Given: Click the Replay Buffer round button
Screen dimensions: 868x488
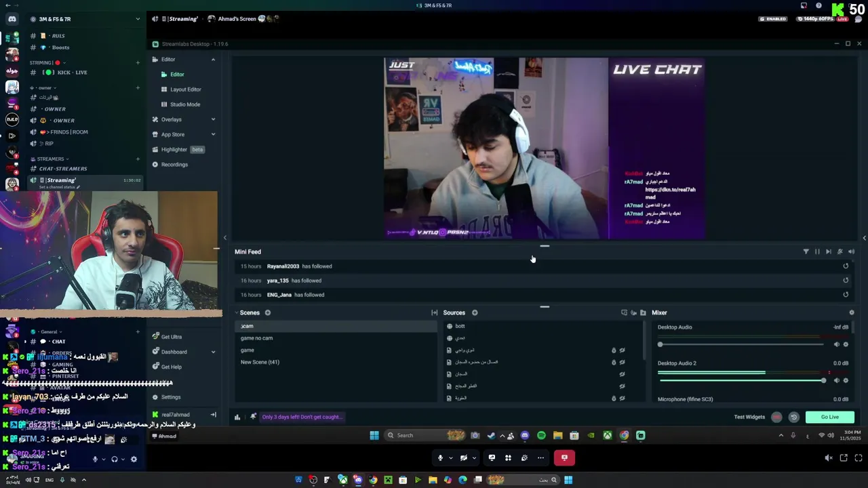Looking at the screenshot, I should (793, 417).
